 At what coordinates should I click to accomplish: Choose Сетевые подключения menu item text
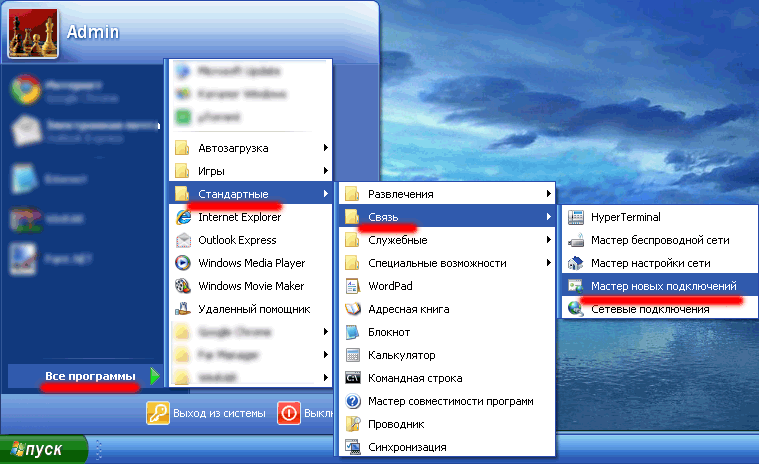tap(650, 309)
